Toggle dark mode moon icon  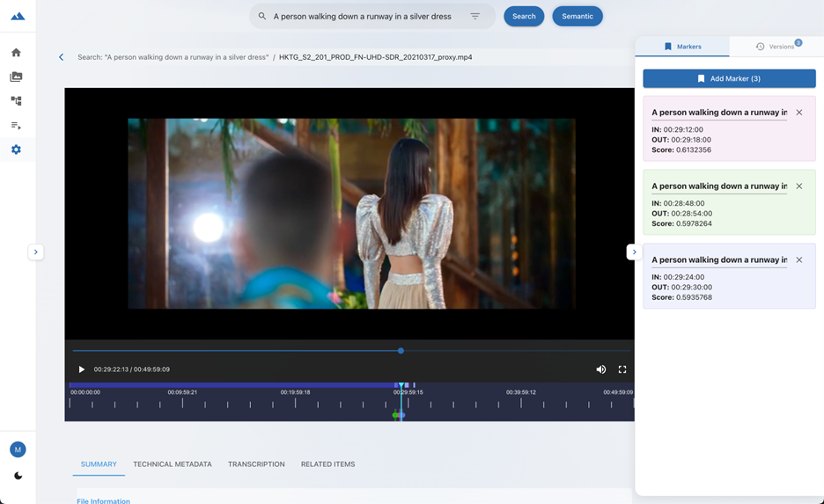point(18,476)
